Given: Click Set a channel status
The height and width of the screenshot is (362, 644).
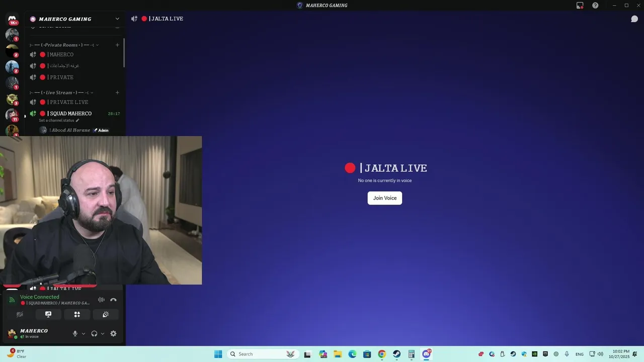Looking at the screenshot, I should pyautogui.click(x=56, y=121).
